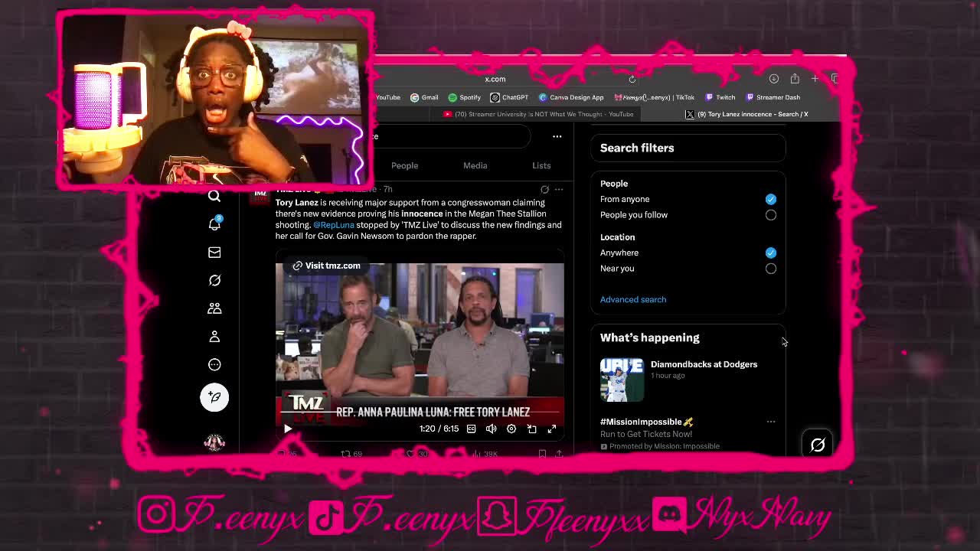This screenshot has height=551, width=980.
Task: Open floating Grok button at corner
Action: 818,445
